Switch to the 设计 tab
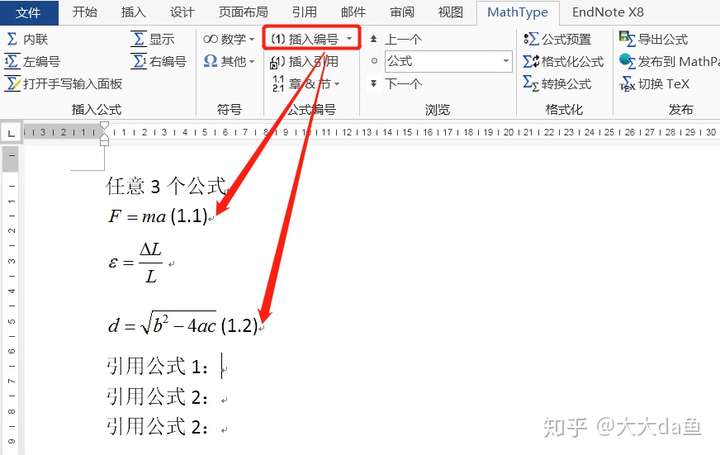Image resolution: width=720 pixels, height=455 pixels. pyautogui.click(x=182, y=12)
